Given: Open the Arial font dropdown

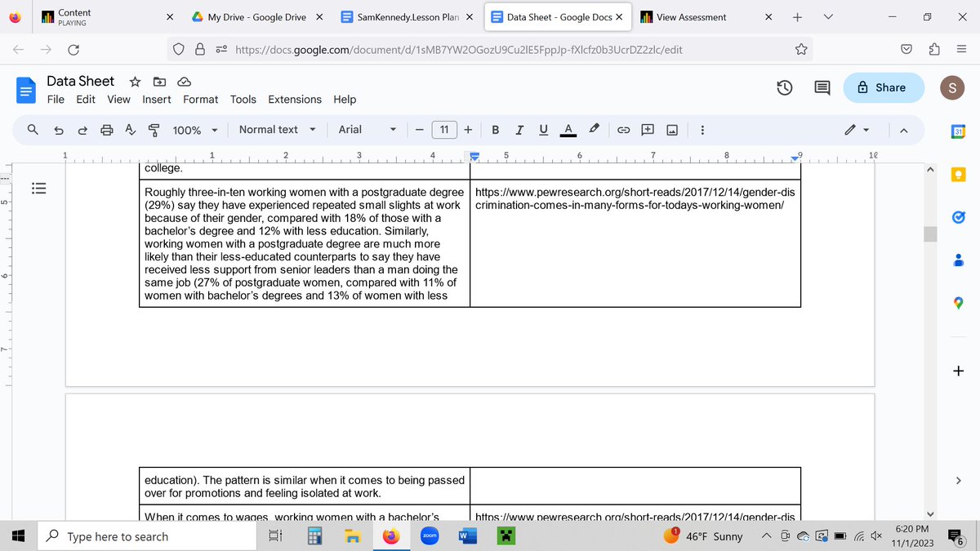Looking at the screenshot, I should click(367, 130).
